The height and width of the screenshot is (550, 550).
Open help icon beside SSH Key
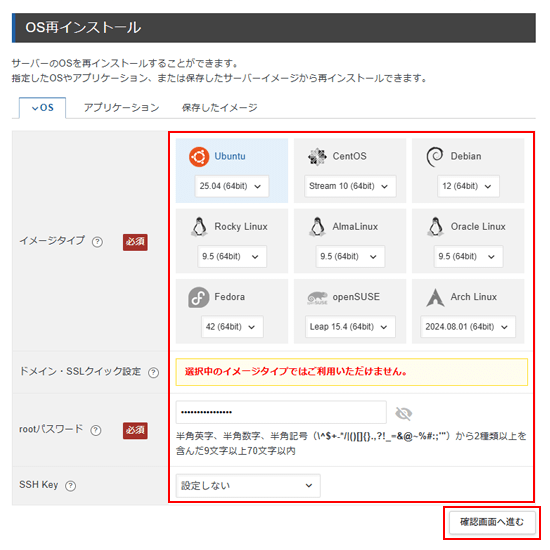pyautogui.click(x=71, y=485)
